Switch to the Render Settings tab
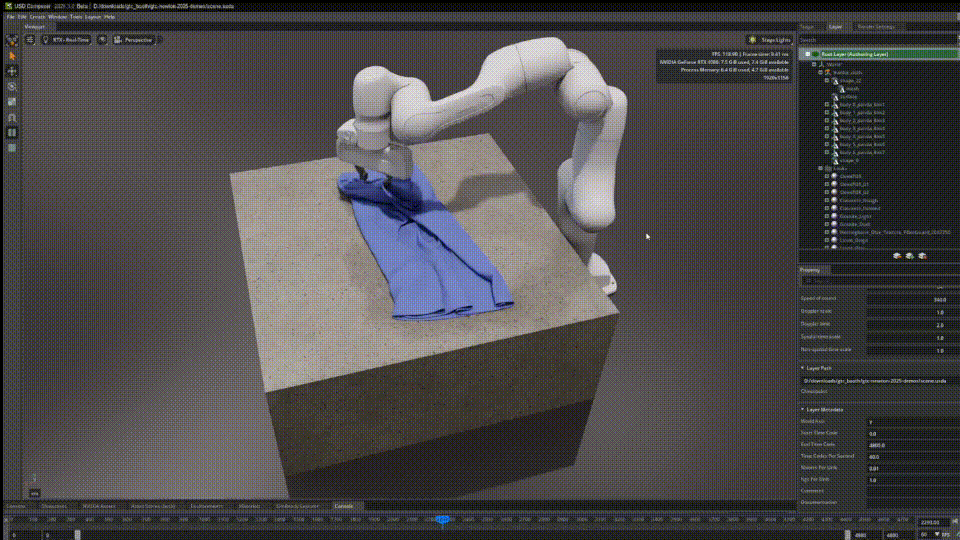Viewport: 960px width, 540px height. point(876,27)
